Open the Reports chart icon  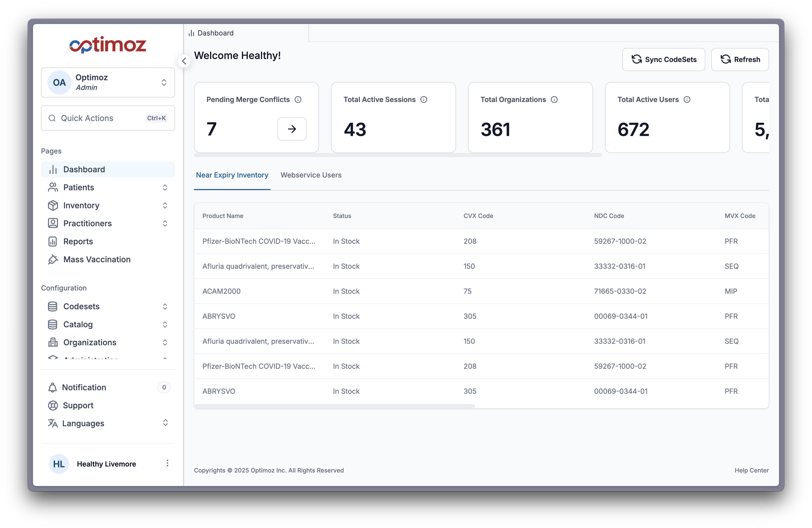53,241
